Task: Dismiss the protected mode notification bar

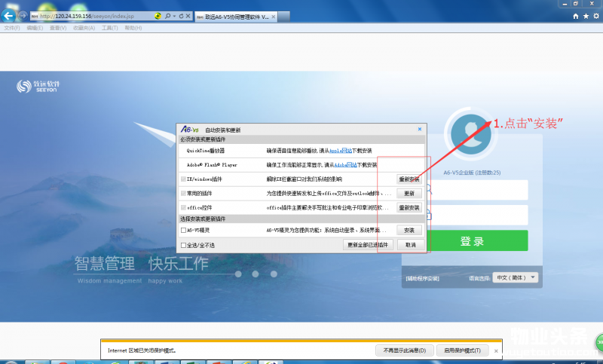Action: (x=496, y=351)
